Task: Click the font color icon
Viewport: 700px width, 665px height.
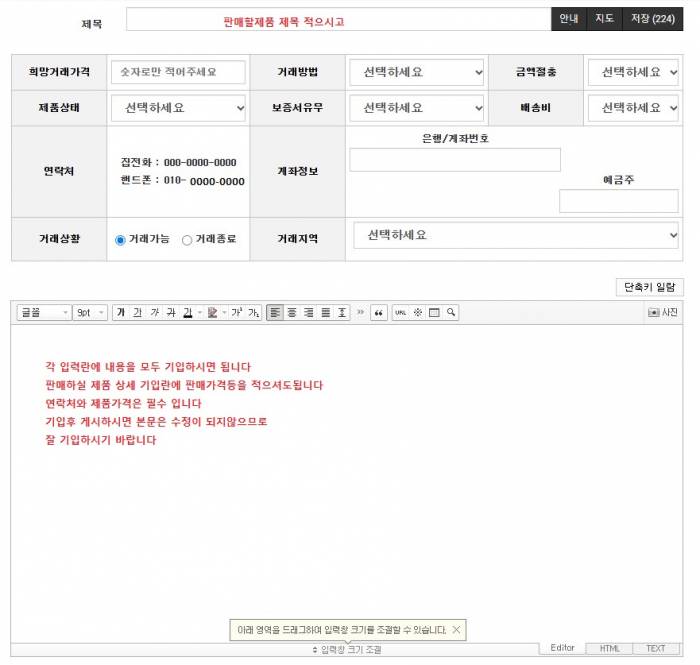Action: click(x=188, y=312)
